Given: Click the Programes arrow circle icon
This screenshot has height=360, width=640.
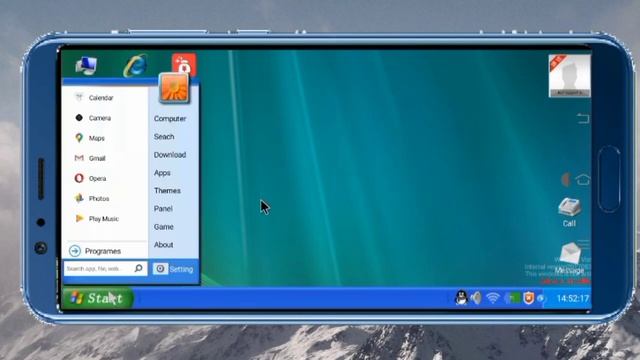Looking at the screenshot, I should click(x=75, y=251).
